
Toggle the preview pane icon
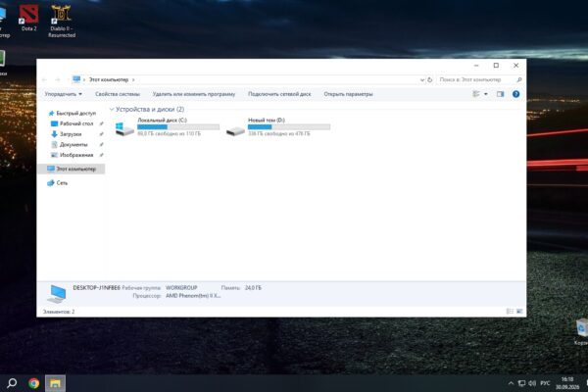(500, 94)
